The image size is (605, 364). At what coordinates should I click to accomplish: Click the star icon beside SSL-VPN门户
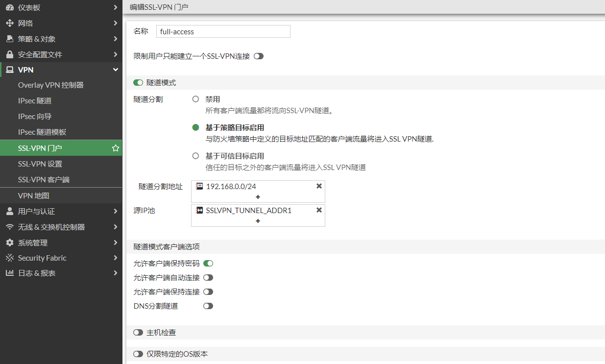[x=115, y=147]
